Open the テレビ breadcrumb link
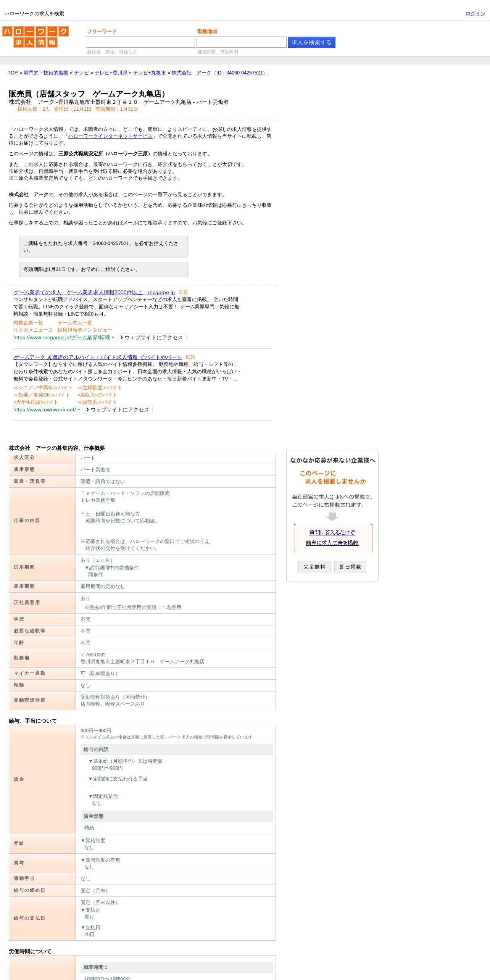490x980 pixels. pyautogui.click(x=81, y=73)
